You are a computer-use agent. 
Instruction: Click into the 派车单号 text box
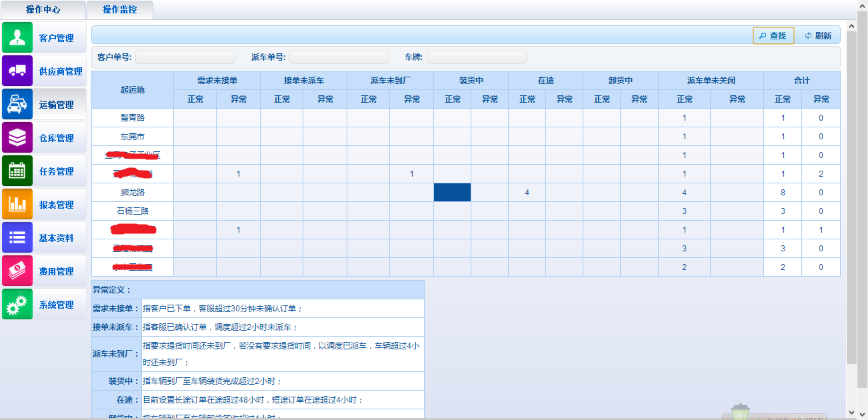pyautogui.click(x=339, y=57)
